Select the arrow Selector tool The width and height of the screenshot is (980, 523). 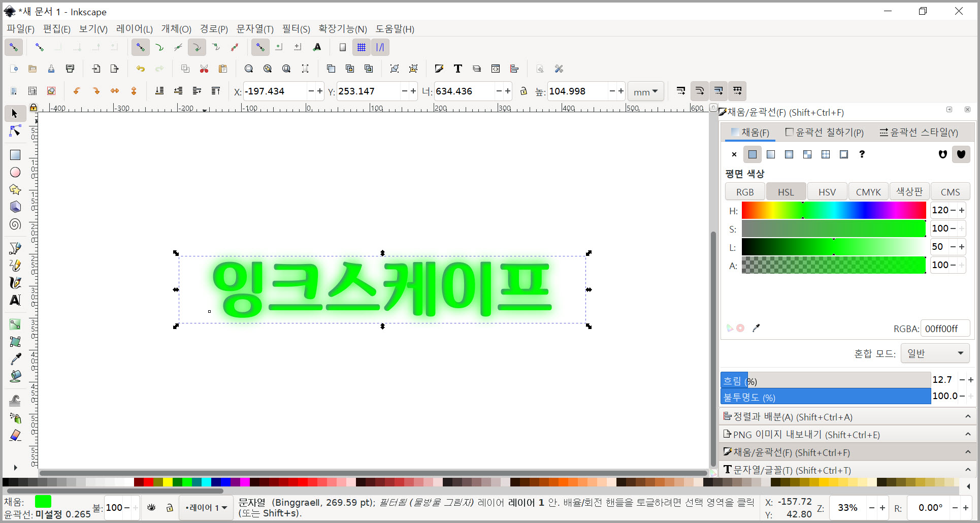(x=15, y=113)
